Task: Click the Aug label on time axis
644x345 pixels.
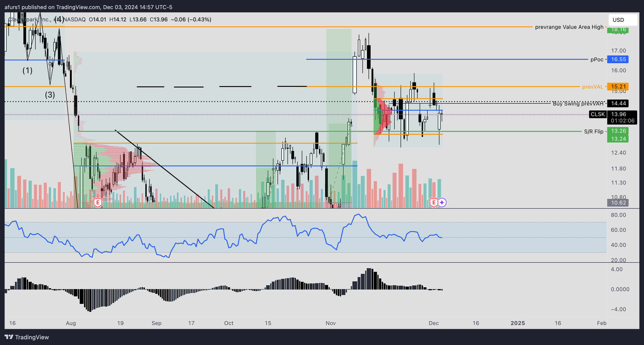Action: click(x=71, y=323)
